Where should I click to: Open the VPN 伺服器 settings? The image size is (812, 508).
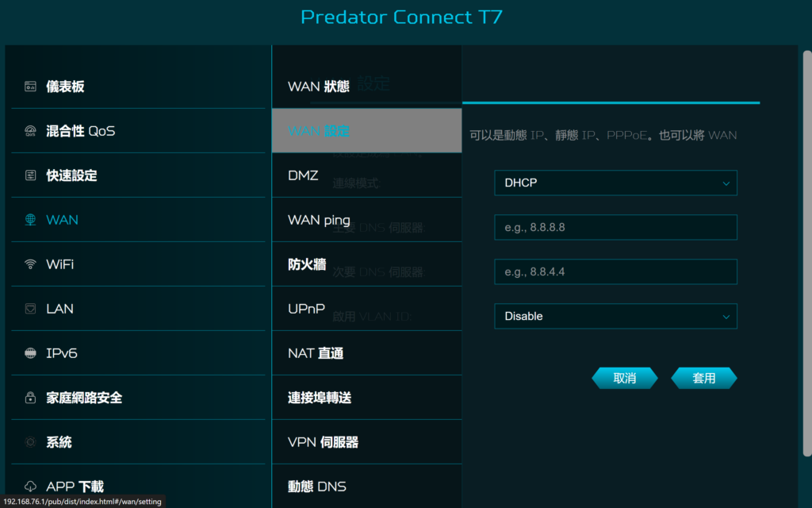coord(366,442)
